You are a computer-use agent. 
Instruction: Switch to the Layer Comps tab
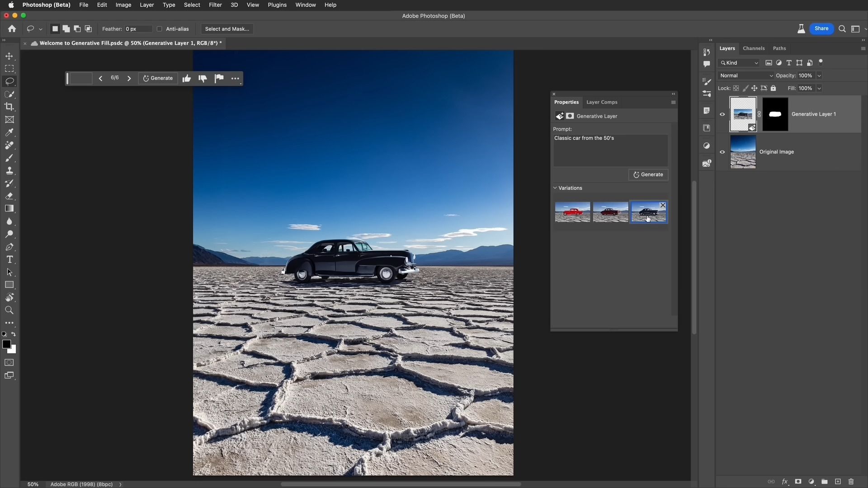tap(602, 101)
